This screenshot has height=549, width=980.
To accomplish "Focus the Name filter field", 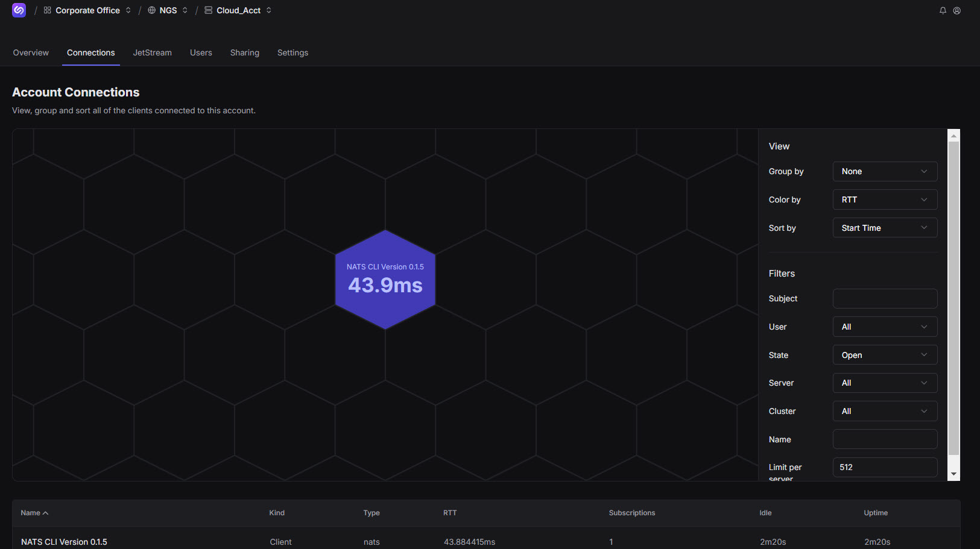I will pos(885,439).
